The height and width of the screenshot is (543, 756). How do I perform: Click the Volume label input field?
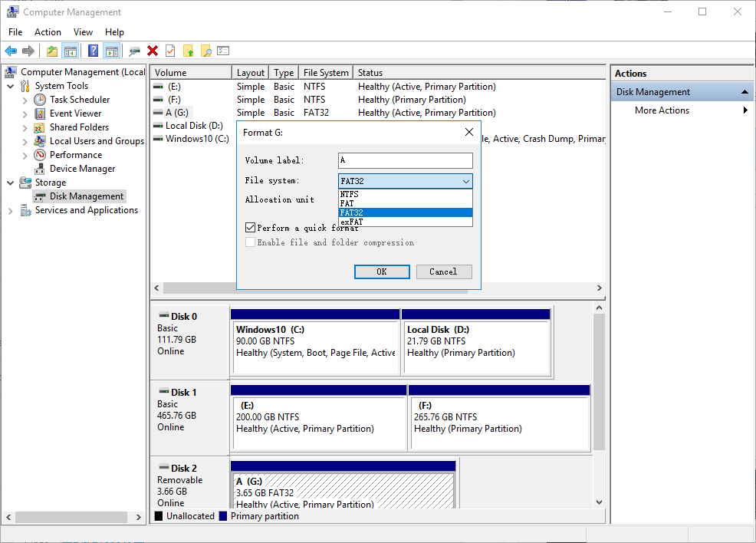pos(405,160)
